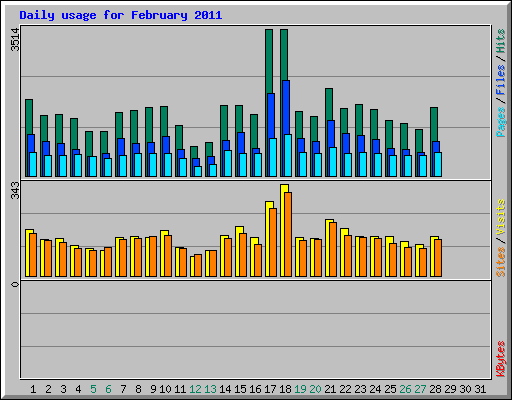Click the orange Sites bar for day 17
The image size is (512, 400).
coord(273,242)
